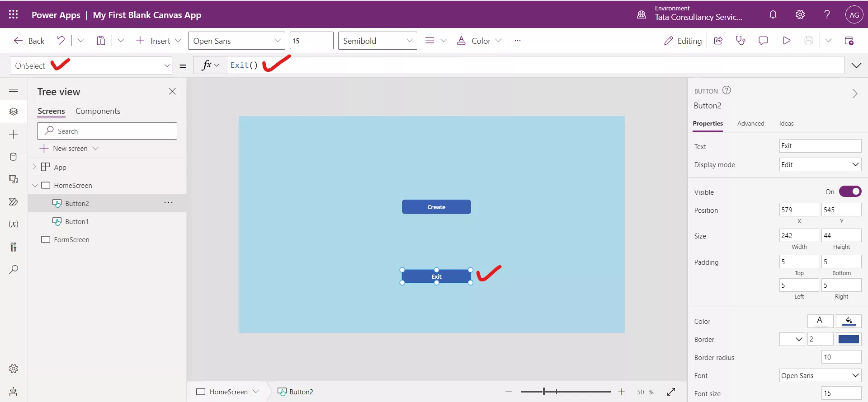This screenshot has width=868, height=402.
Task: Open the text alignment icon
Action: point(429,41)
